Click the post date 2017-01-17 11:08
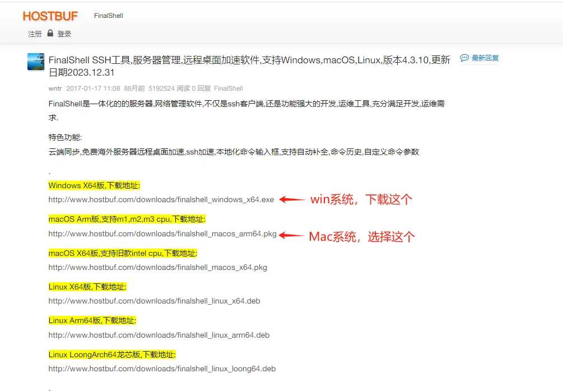Viewport: 563px width, 392px height. (x=93, y=88)
